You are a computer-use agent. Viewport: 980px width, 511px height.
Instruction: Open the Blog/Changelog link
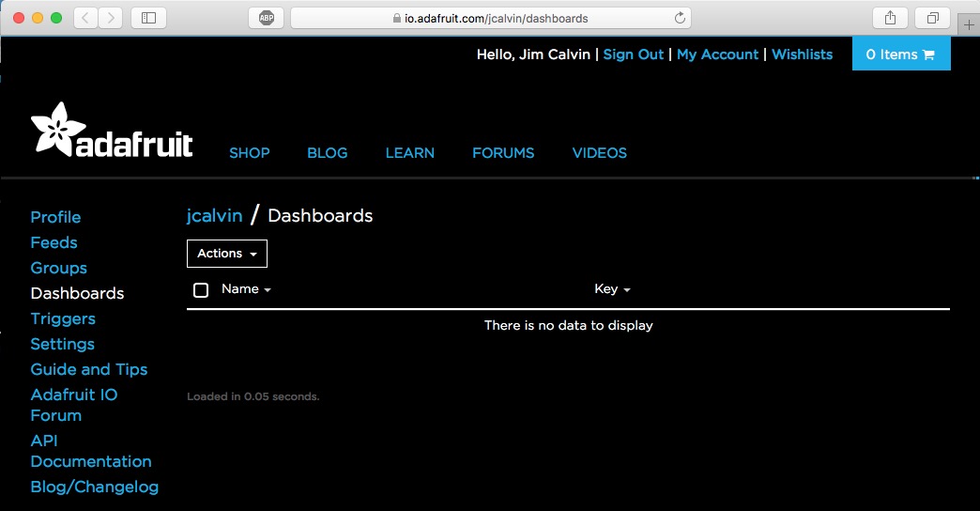pyautogui.click(x=95, y=487)
